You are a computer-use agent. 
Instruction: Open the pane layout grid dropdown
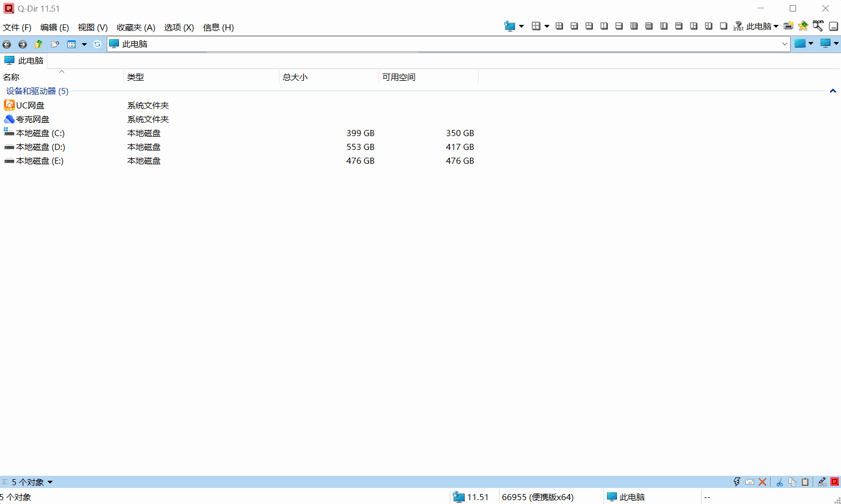pyautogui.click(x=547, y=27)
